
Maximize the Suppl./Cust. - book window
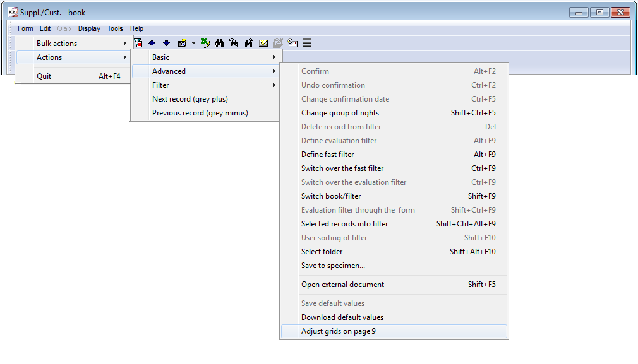click(x=599, y=12)
